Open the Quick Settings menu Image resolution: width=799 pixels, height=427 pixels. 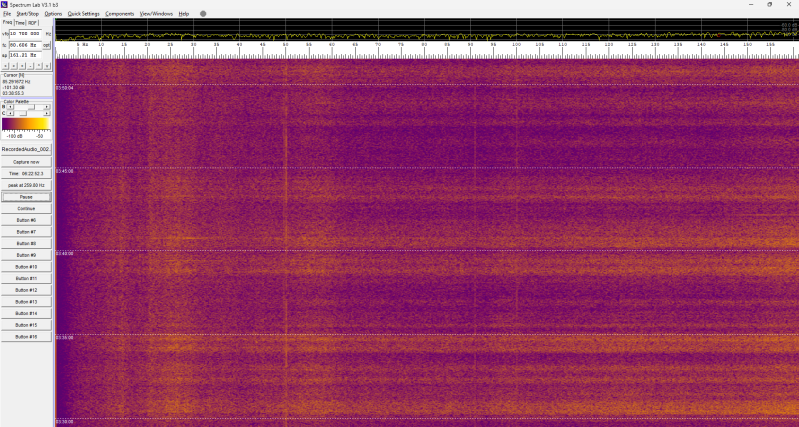(x=84, y=14)
